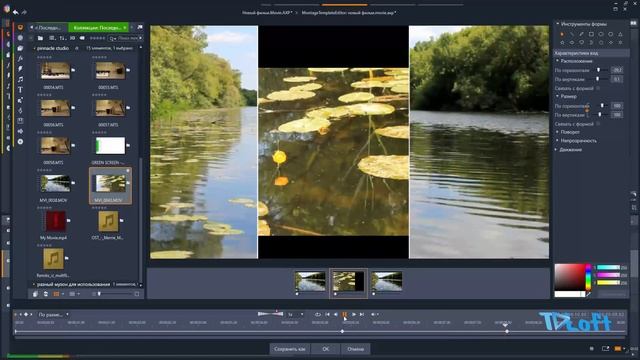Screen dimensions: 640x360
Task: Adjust the horizontal position slider
Action: pyautogui.click(x=599, y=70)
